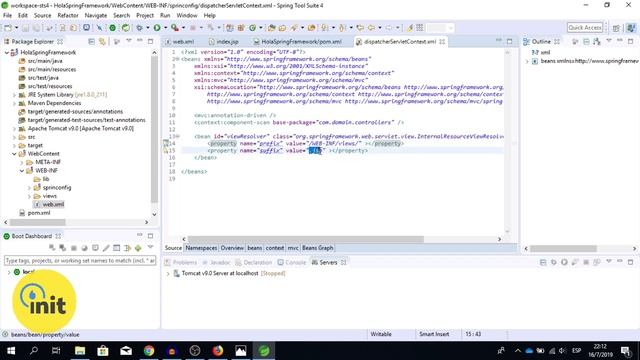Minimize the Package Explorer panel
This screenshot has width=640, height=360.
[x=140, y=41]
